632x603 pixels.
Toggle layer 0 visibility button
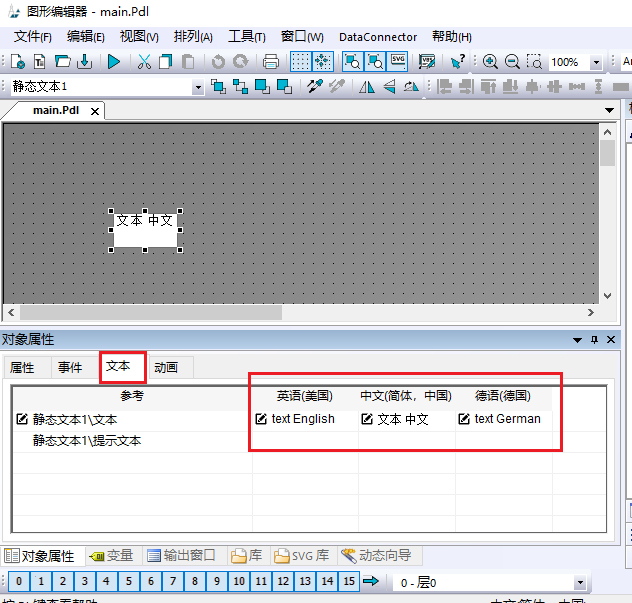tap(19, 581)
